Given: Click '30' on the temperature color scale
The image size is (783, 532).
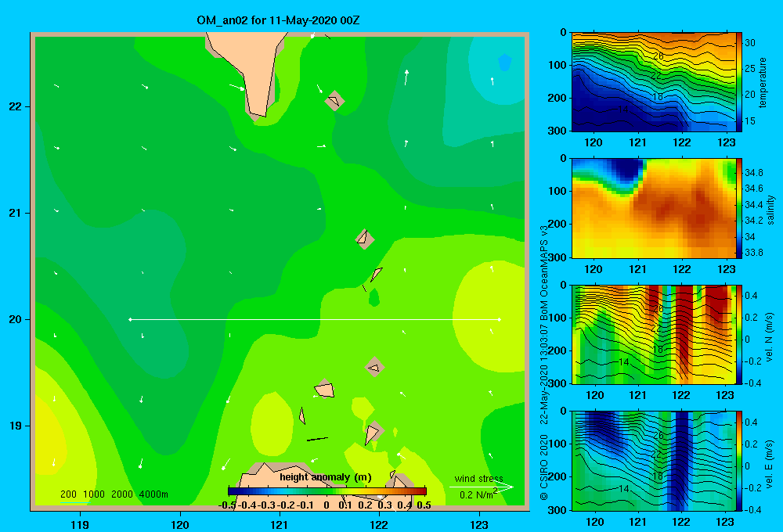Looking at the screenshot, I should click(750, 43).
